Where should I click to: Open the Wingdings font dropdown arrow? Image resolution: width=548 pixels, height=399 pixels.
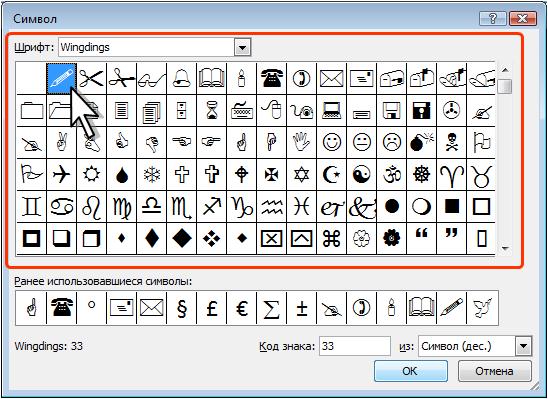(243, 48)
